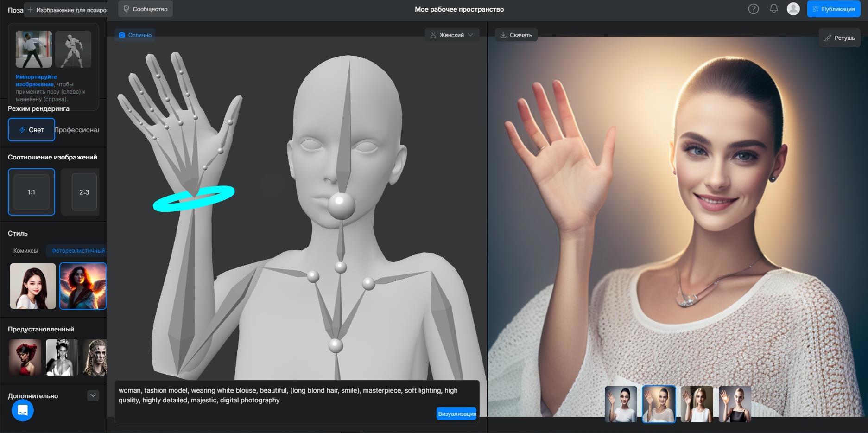Select the Light rendering mode
868x433 pixels.
tap(32, 130)
